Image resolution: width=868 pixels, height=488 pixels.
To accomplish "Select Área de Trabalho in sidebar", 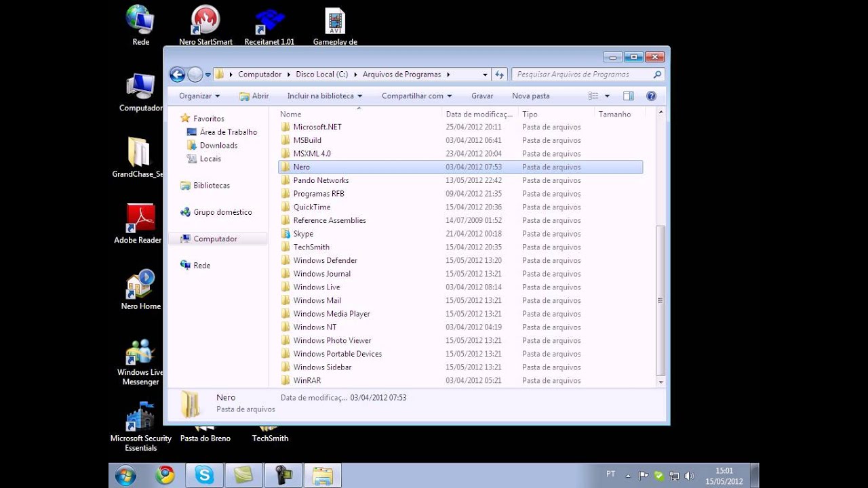I will pyautogui.click(x=228, y=132).
